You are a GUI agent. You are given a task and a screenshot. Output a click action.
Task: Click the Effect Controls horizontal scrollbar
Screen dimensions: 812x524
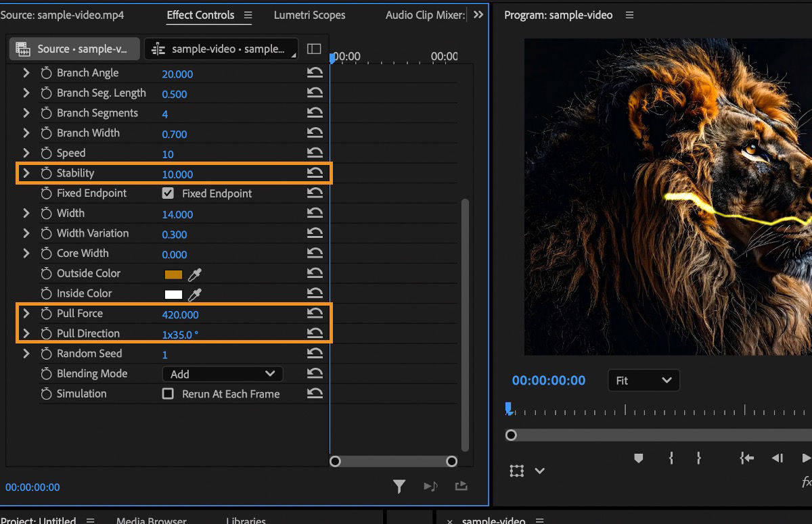[392, 461]
